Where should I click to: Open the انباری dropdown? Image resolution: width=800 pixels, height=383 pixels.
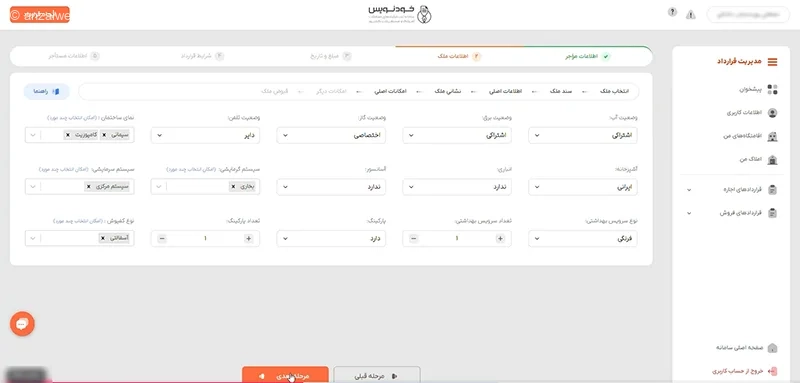(457, 187)
